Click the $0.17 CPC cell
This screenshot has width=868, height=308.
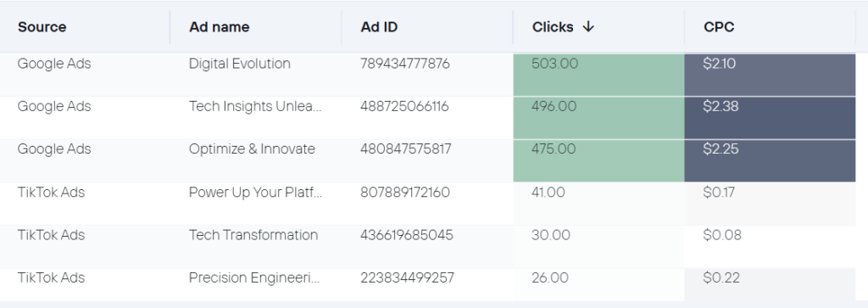[x=770, y=204]
